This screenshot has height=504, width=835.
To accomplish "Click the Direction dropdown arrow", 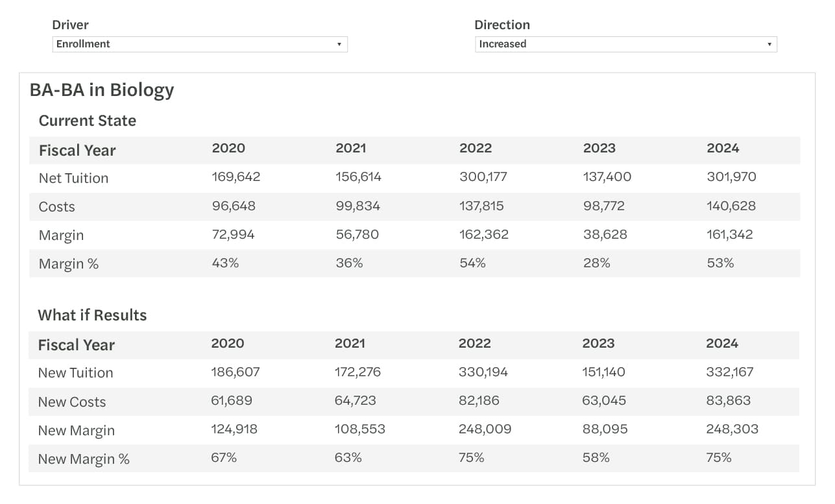I will (x=768, y=44).
